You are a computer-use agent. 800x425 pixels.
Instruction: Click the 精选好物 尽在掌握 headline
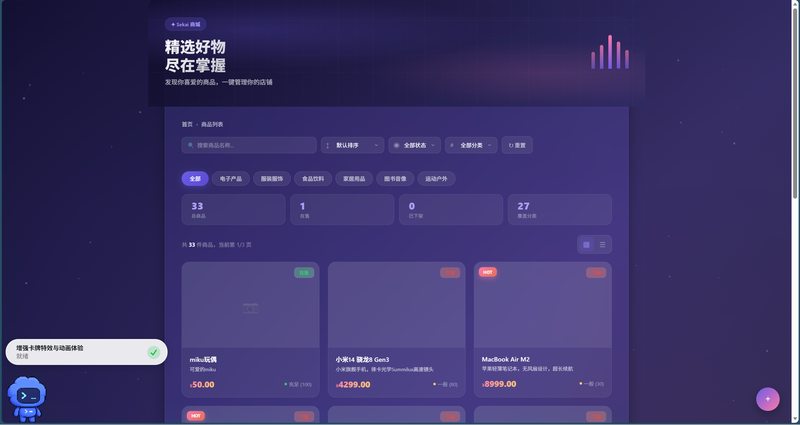pyautogui.click(x=195, y=56)
